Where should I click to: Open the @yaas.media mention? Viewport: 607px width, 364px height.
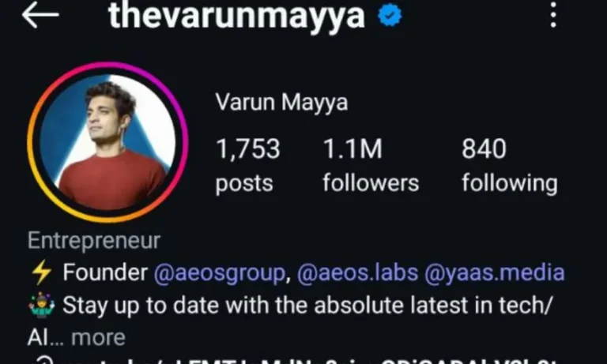pyautogui.click(x=495, y=273)
